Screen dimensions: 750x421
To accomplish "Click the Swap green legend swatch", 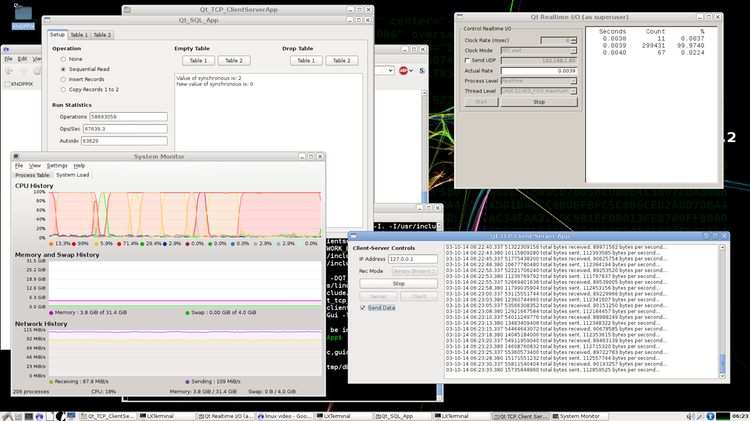I will click(x=188, y=312).
